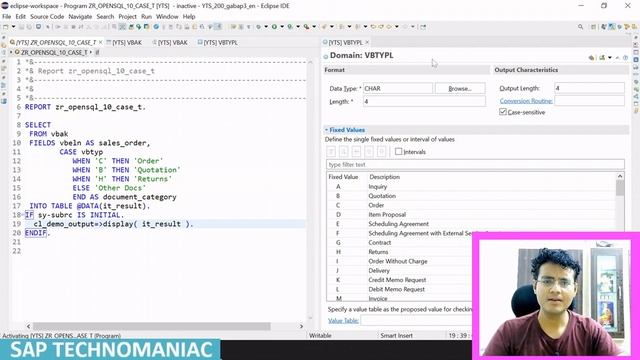The height and width of the screenshot is (360, 640).
Task: Open the navigation history dropdown arrow
Action: pos(397,27)
